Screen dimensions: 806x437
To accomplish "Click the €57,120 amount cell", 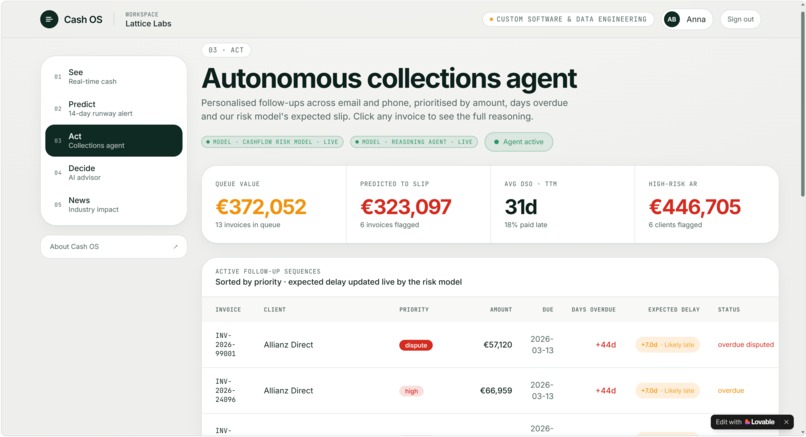I will click(x=498, y=344).
